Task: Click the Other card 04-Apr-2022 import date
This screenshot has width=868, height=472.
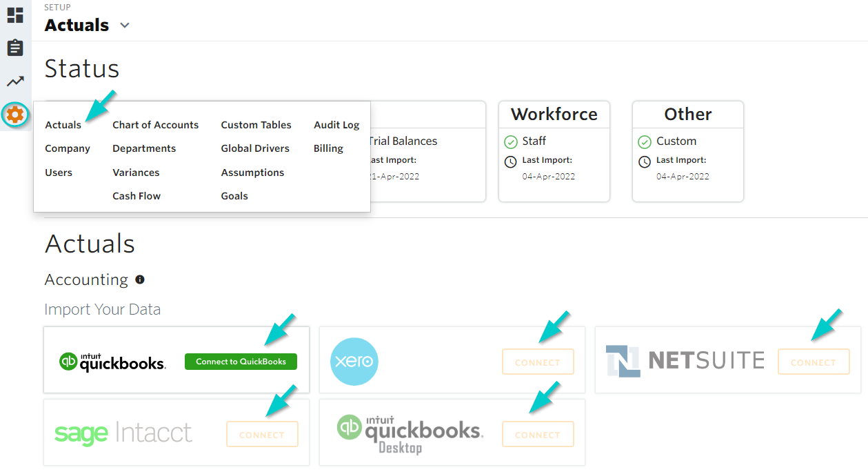Action: click(683, 176)
